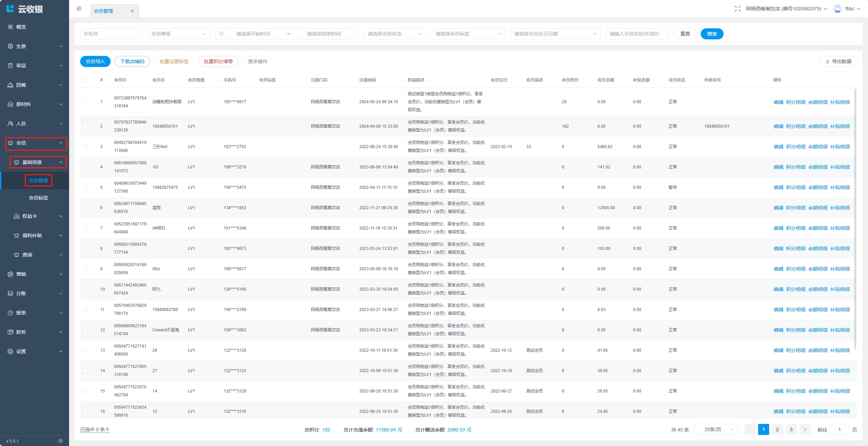Open the 20条/页 page size dropdown
This screenshot has height=446, width=868.
tap(717, 429)
